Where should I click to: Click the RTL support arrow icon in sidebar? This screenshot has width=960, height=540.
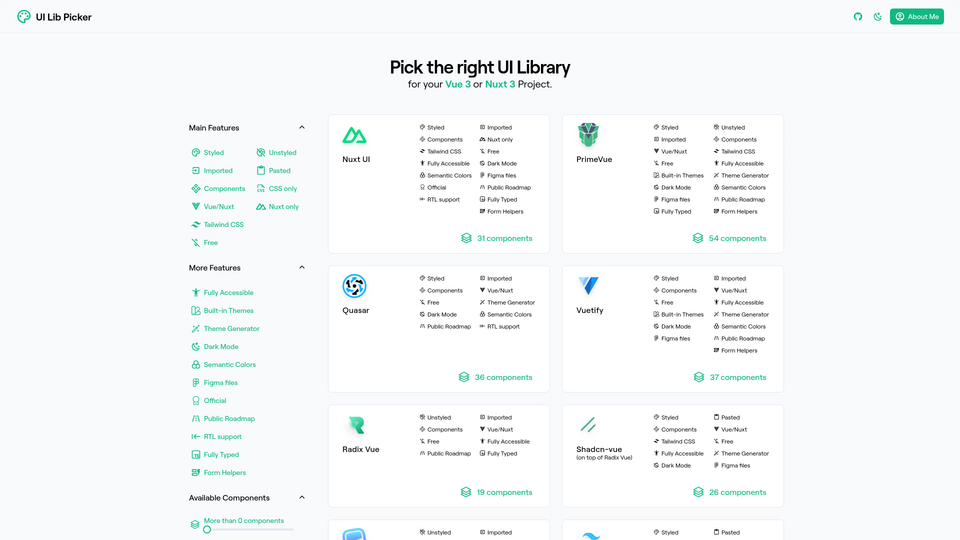[x=196, y=437]
